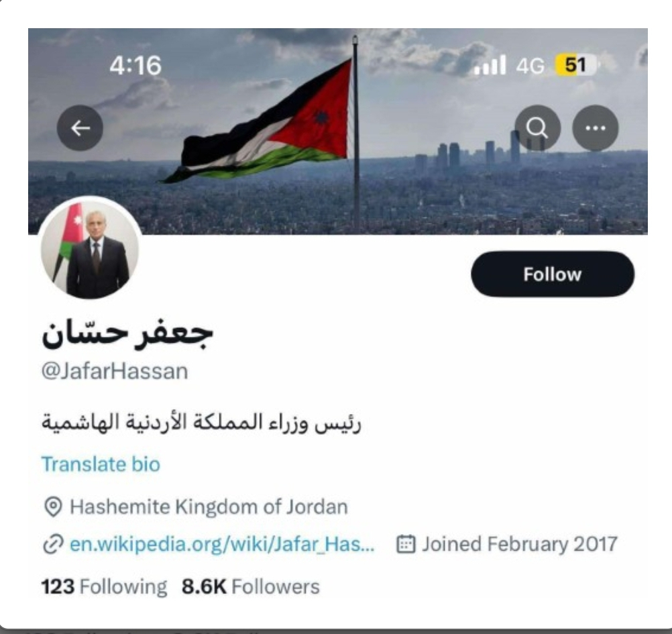Open the Jordan flag header banner image
This screenshot has width=672, height=634.
338,131
